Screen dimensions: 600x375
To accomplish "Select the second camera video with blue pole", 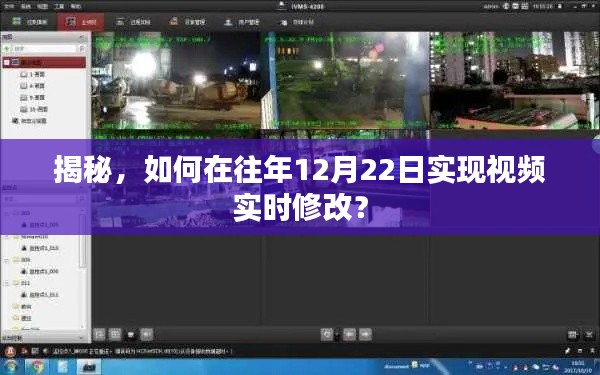I will [346, 80].
